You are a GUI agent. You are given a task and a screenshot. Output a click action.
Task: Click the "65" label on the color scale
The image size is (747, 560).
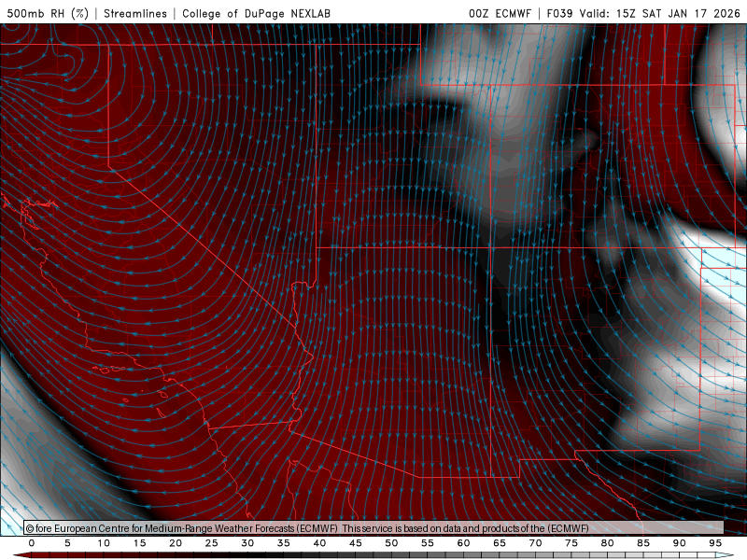click(500, 543)
